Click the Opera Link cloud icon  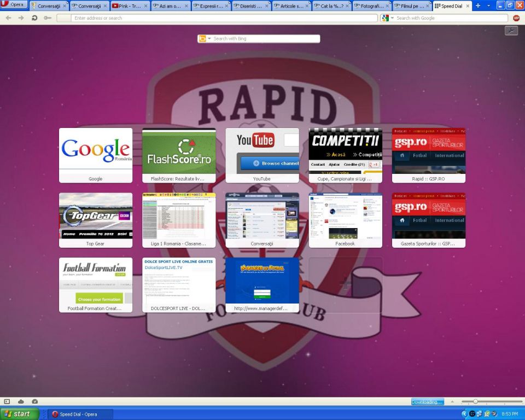coord(21,401)
